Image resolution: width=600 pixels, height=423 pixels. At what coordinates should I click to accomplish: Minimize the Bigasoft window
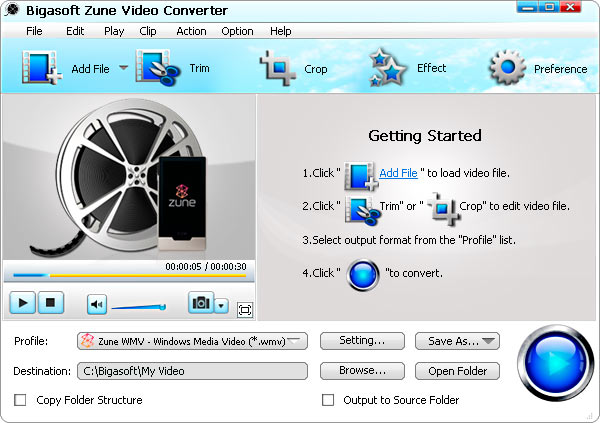click(527, 7)
